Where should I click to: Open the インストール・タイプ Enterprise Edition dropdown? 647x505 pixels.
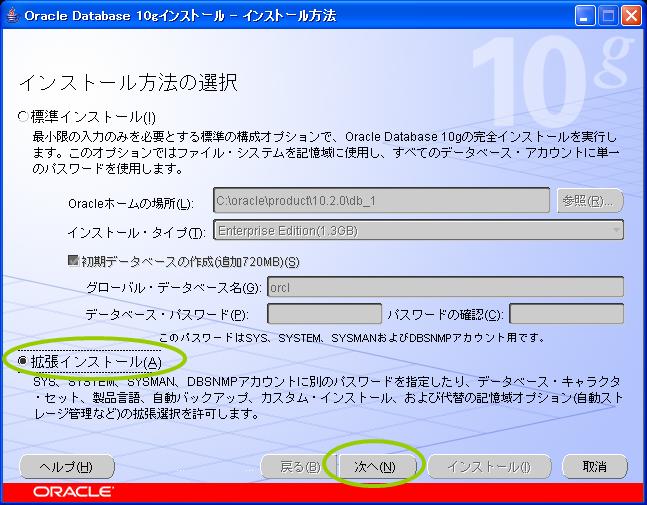(418, 230)
